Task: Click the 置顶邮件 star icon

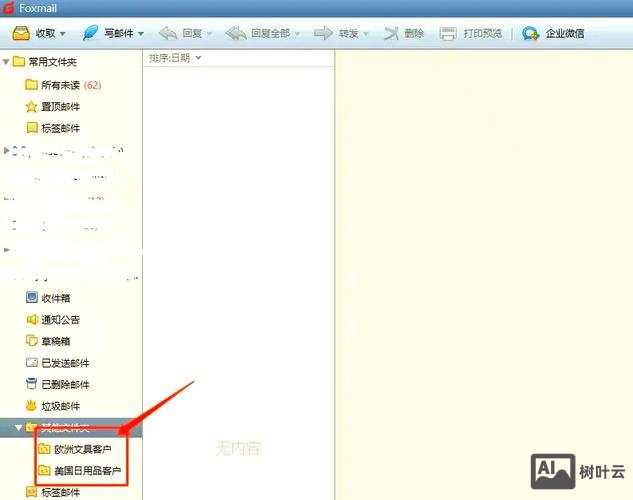Action: [x=31, y=107]
